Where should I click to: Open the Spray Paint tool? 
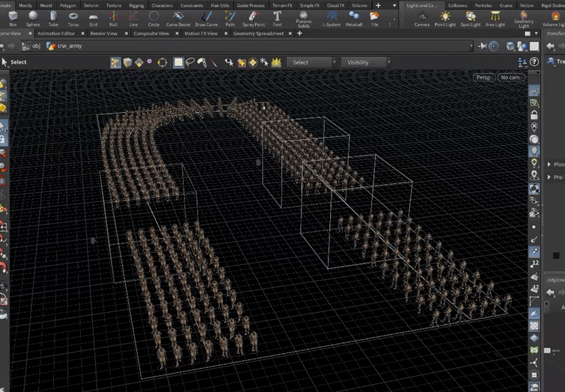[254, 19]
